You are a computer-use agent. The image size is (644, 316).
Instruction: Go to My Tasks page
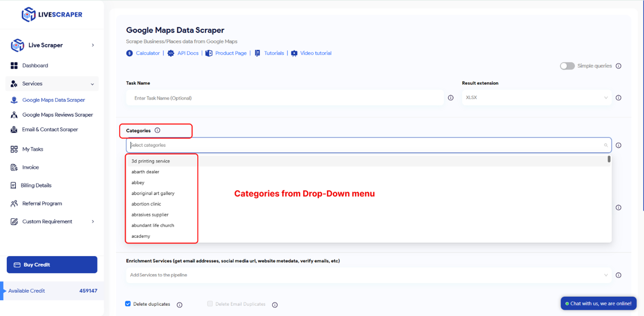[x=33, y=149]
